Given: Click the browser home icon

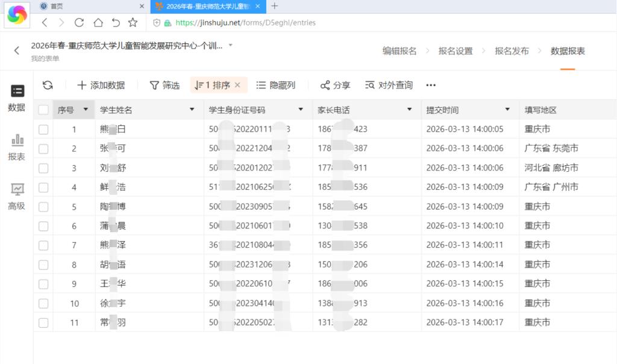Looking at the screenshot, I should (x=98, y=23).
